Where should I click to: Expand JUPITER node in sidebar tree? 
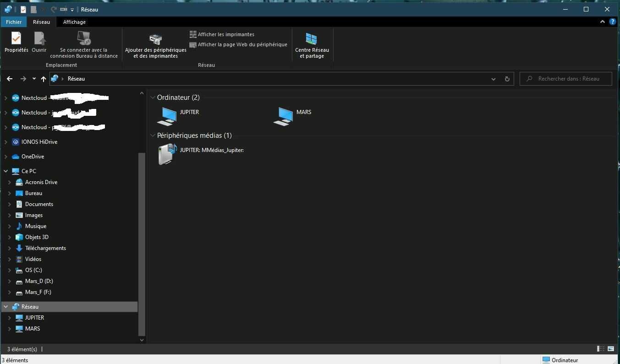10,318
